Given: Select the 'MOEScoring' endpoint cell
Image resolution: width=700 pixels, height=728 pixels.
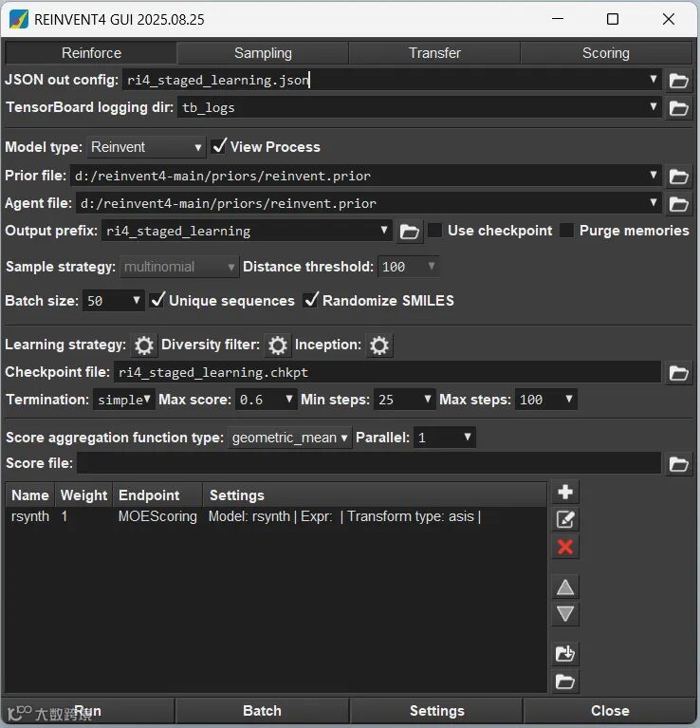Looking at the screenshot, I should coord(157,516).
